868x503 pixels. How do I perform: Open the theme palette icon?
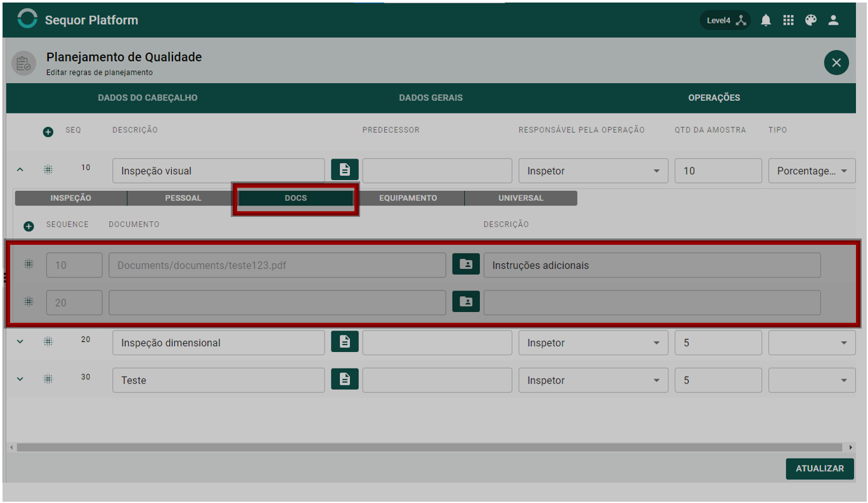click(811, 20)
